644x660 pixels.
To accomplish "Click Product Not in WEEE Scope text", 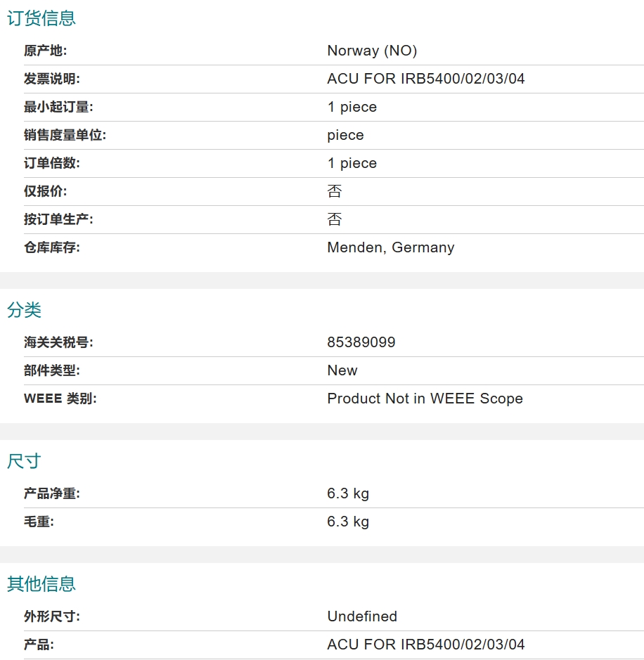I will [425, 399].
